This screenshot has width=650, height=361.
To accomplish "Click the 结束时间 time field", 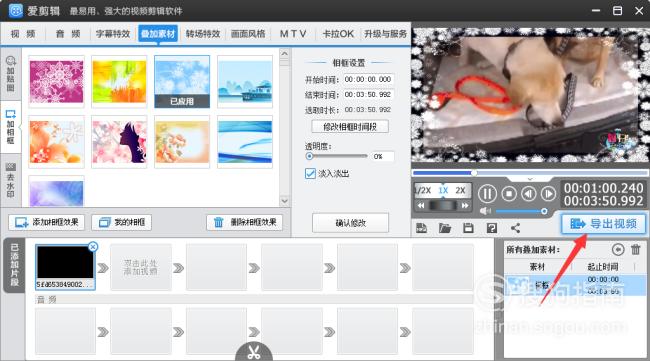I will tap(368, 94).
